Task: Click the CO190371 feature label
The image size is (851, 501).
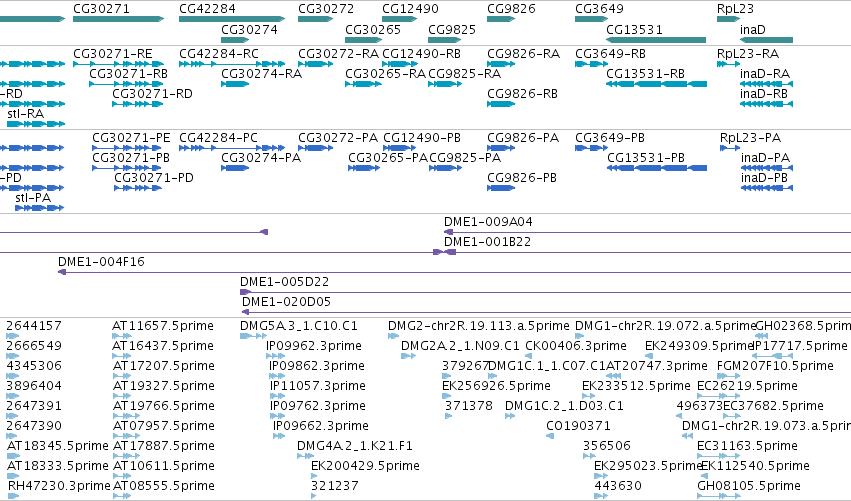Action: click(x=579, y=426)
